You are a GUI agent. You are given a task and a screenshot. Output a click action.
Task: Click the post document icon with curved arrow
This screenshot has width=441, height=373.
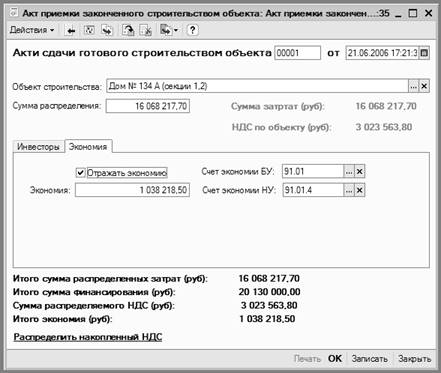coord(128,30)
